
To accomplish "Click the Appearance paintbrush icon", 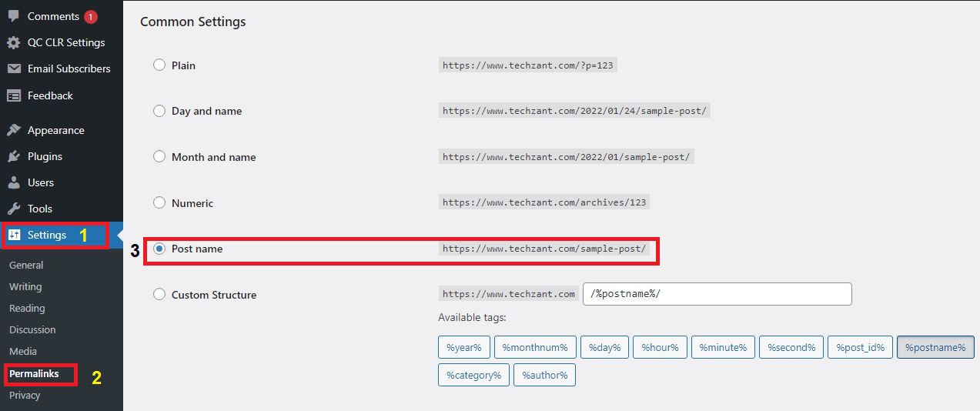I will [x=14, y=130].
